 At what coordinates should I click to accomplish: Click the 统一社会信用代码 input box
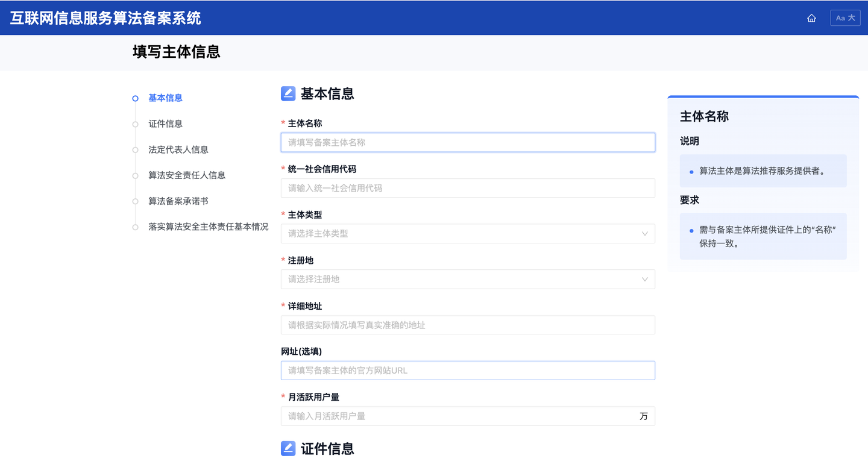(x=467, y=188)
